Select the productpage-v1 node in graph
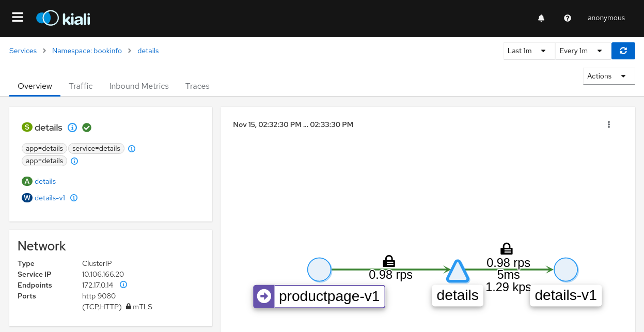644x332 pixels. pos(319,270)
